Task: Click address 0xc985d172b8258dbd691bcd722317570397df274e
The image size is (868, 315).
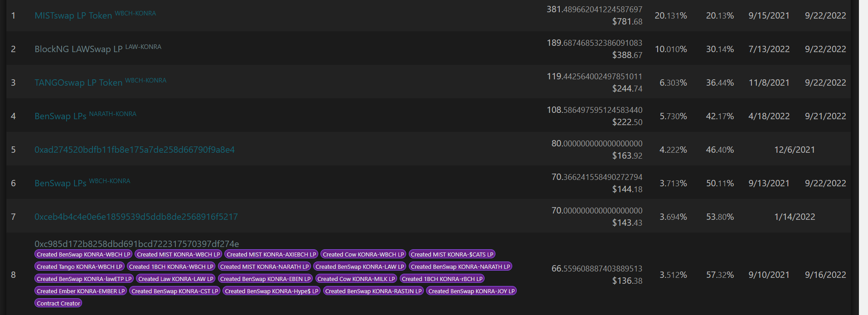Action: pos(136,244)
